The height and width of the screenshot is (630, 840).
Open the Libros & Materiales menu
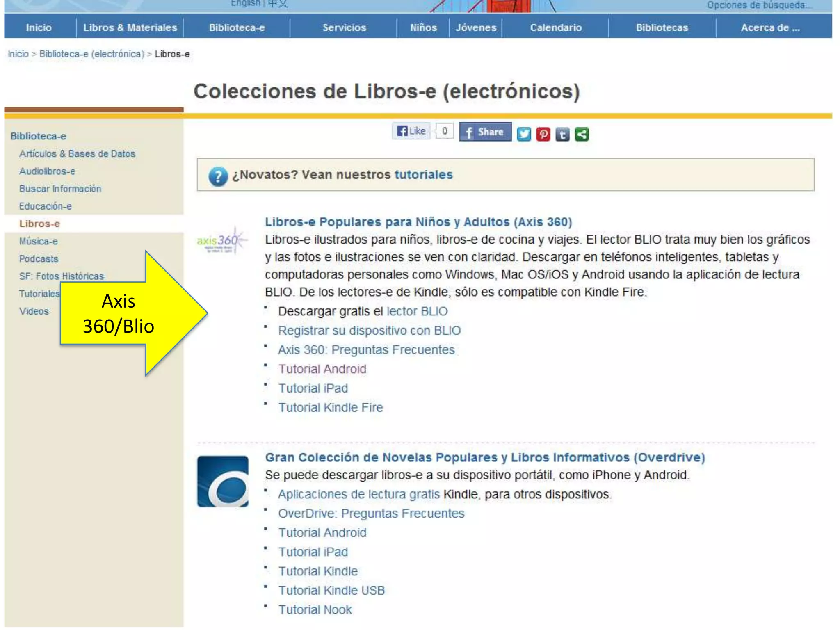point(130,27)
